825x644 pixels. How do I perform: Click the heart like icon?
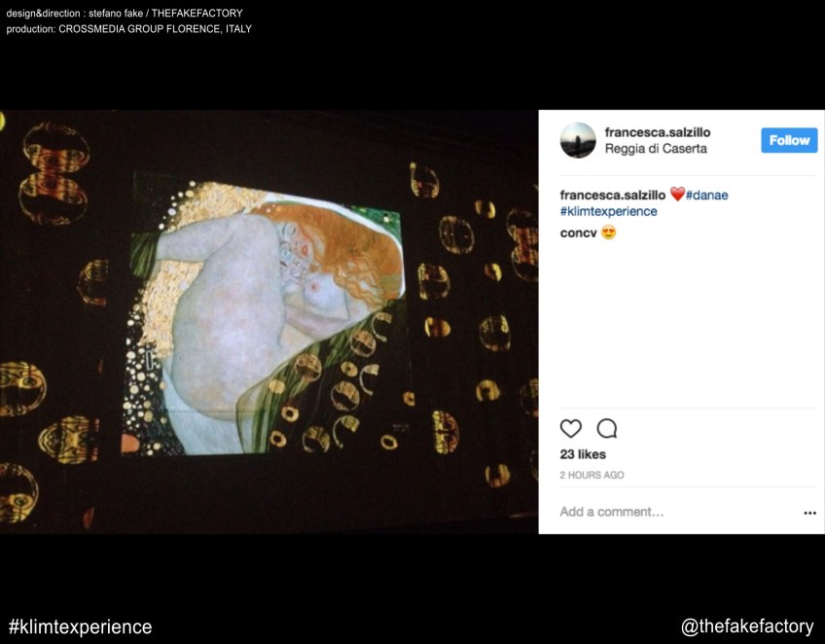coord(570,428)
